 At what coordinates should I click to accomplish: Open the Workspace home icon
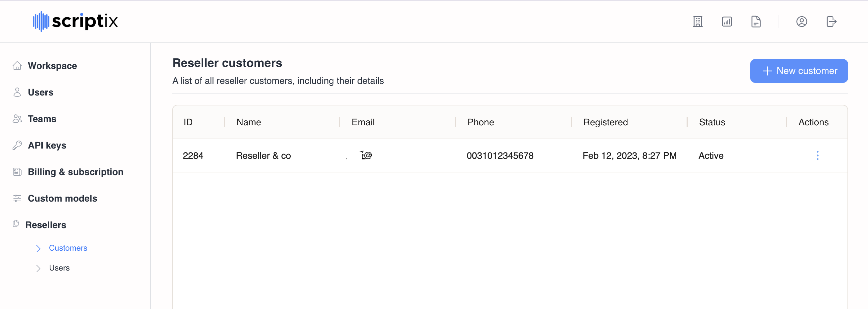tap(17, 65)
